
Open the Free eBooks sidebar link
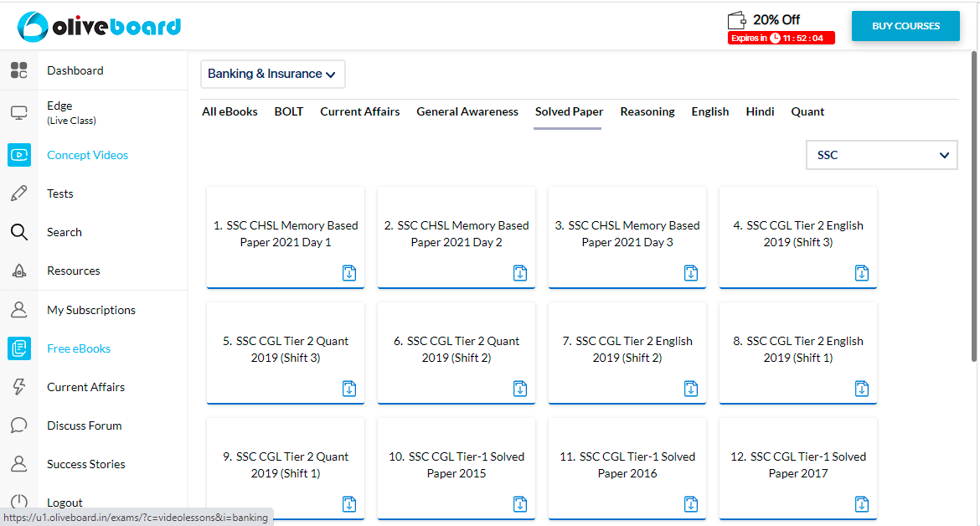[79, 348]
